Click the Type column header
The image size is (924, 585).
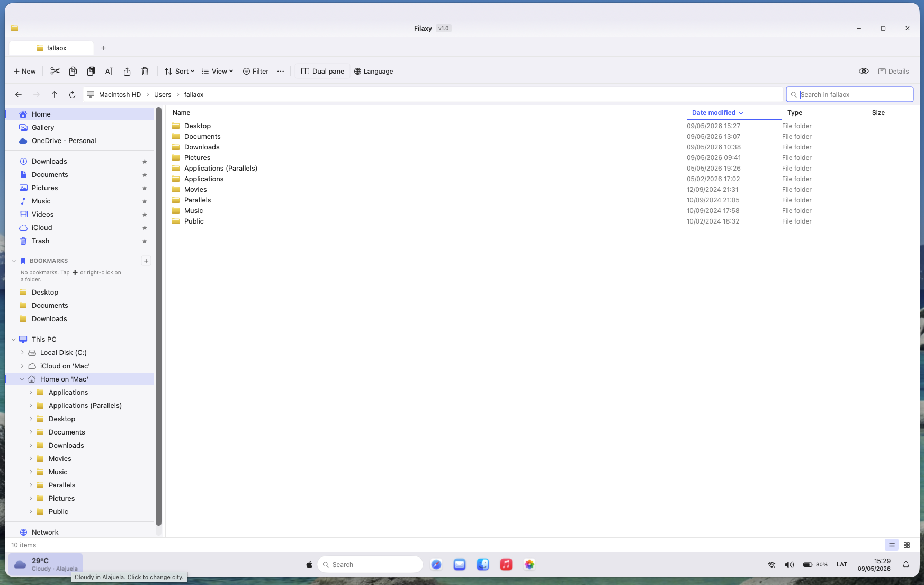tap(795, 112)
